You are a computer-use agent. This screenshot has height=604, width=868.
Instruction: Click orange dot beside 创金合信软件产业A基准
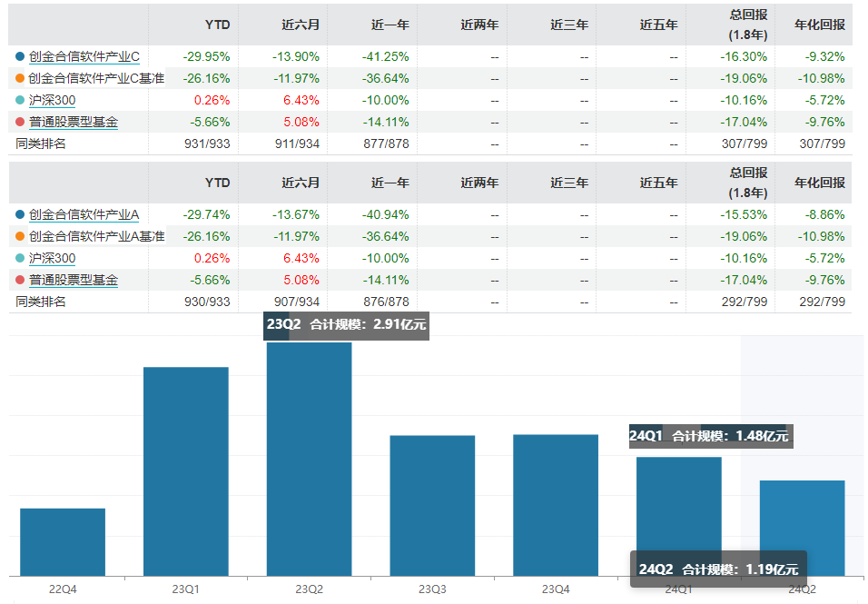point(21,237)
